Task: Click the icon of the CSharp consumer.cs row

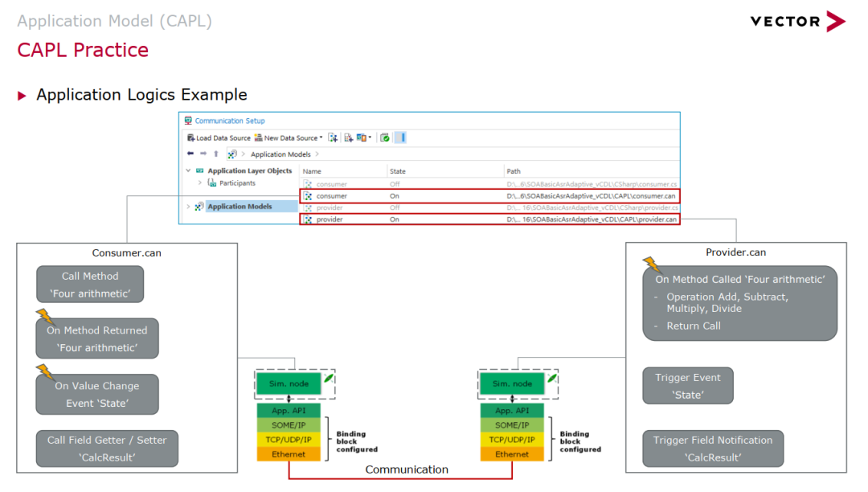Action: point(308,184)
